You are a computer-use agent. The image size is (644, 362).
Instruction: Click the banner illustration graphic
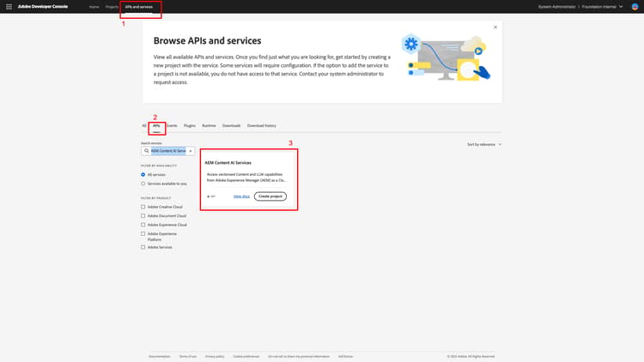pyautogui.click(x=446, y=57)
